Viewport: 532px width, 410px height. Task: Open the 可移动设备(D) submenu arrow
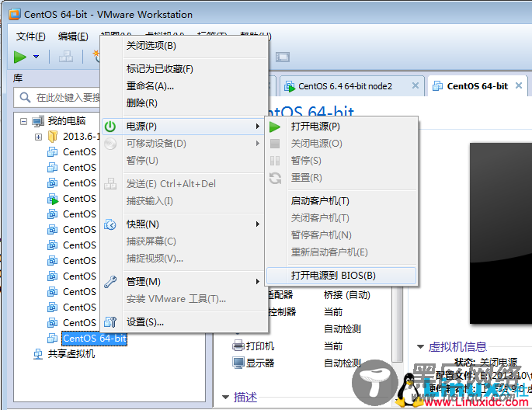pos(258,144)
